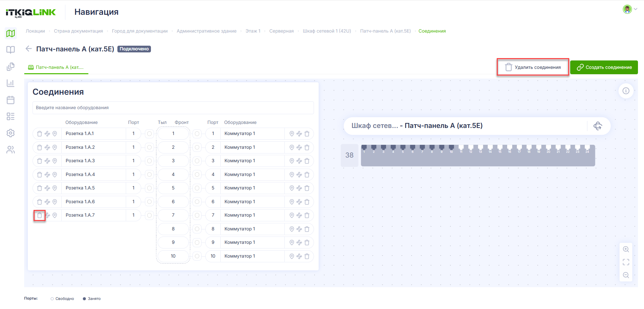Viewport: 644px width, 309px height.
Task: Click the info icon on the canvas
Action: click(x=626, y=91)
